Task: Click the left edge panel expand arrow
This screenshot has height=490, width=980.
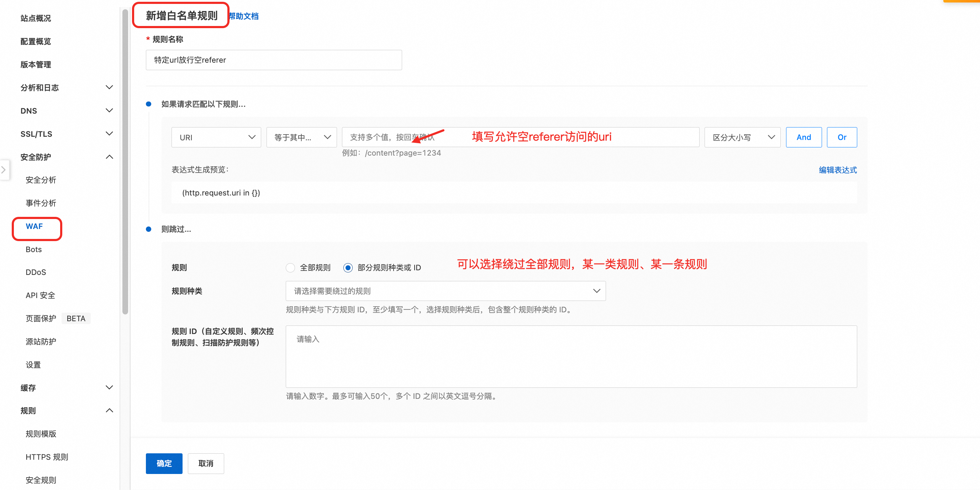Action: click(x=4, y=170)
